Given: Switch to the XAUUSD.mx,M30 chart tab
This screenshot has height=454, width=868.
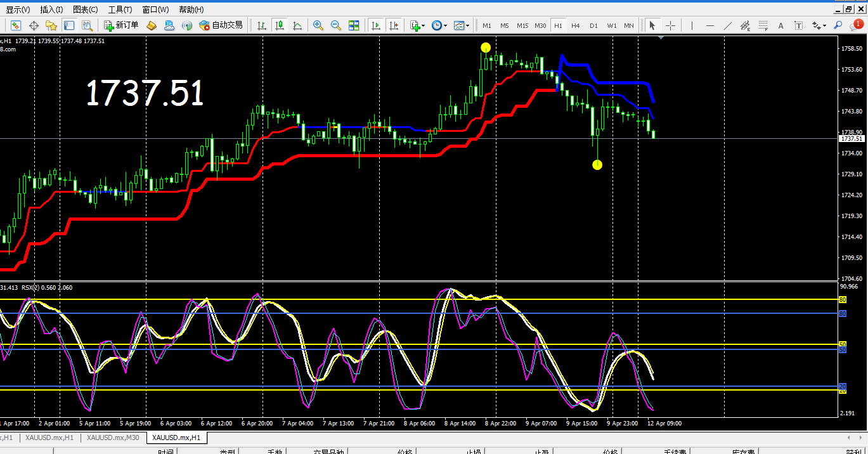Looking at the screenshot, I should coord(113,438).
